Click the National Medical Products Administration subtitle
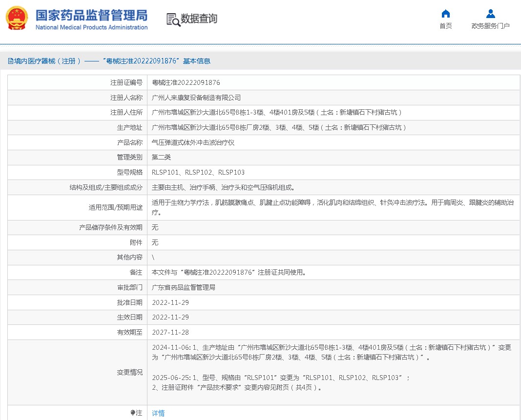Viewport: 521px width, 420px height. point(91,27)
